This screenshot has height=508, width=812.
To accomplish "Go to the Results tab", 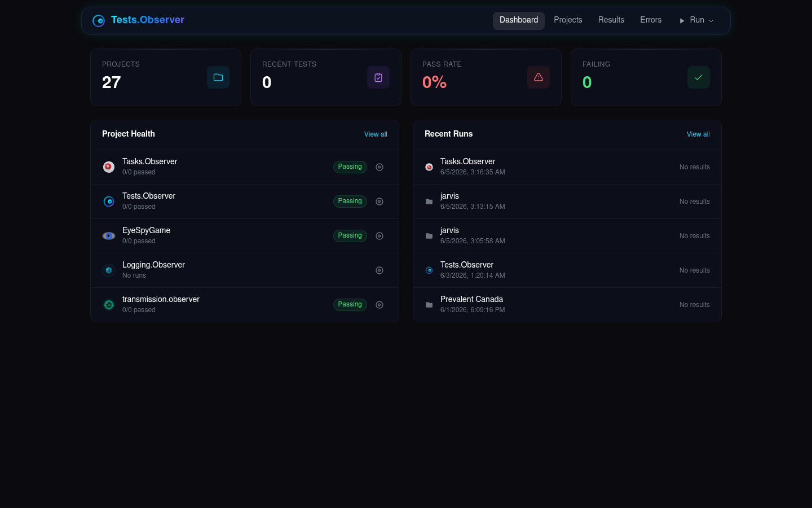I will [611, 20].
